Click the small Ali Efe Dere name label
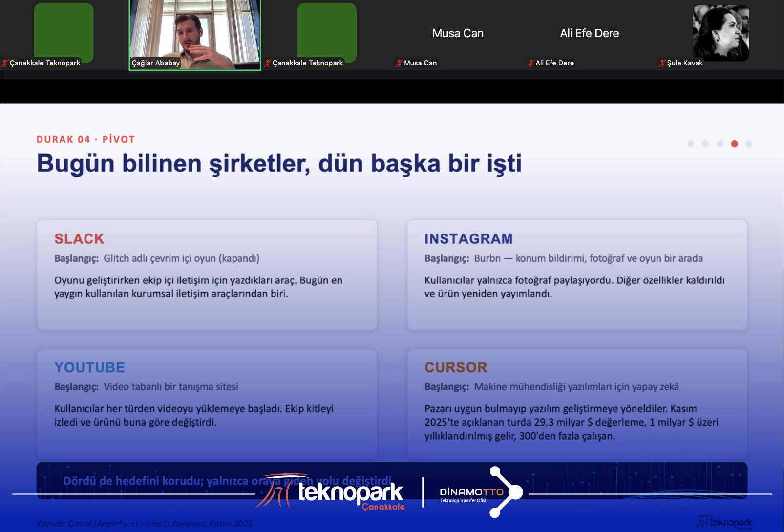Image resolution: width=784 pixels, height=532 pixels. [x=555, y=63]
